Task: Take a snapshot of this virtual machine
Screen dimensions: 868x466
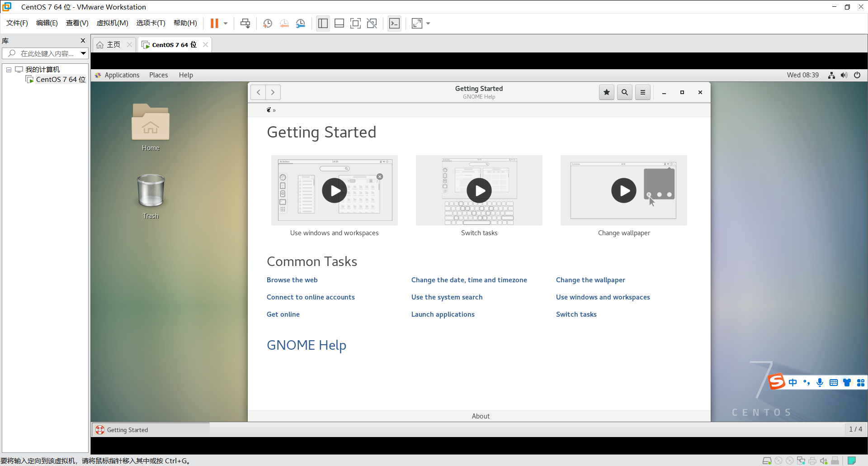Action: click(x=268, y=24)
